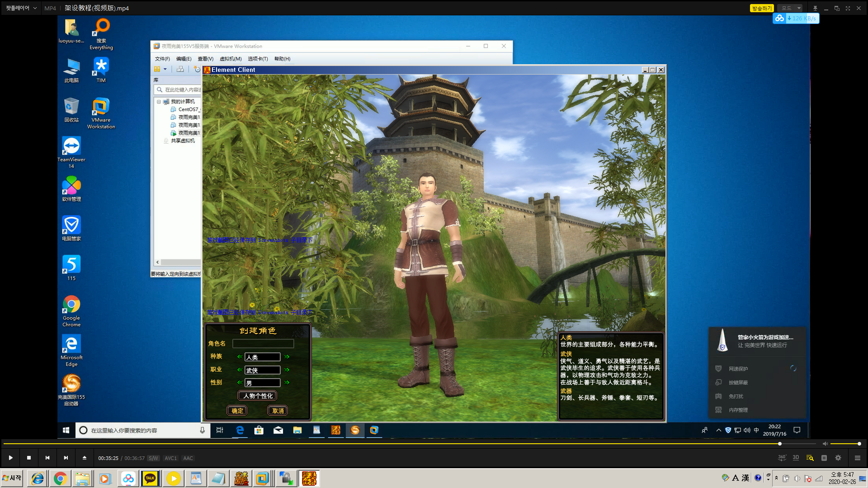Click the video player Play button
Viewport: 868px width, 488px height.
(x=10, y=458)
